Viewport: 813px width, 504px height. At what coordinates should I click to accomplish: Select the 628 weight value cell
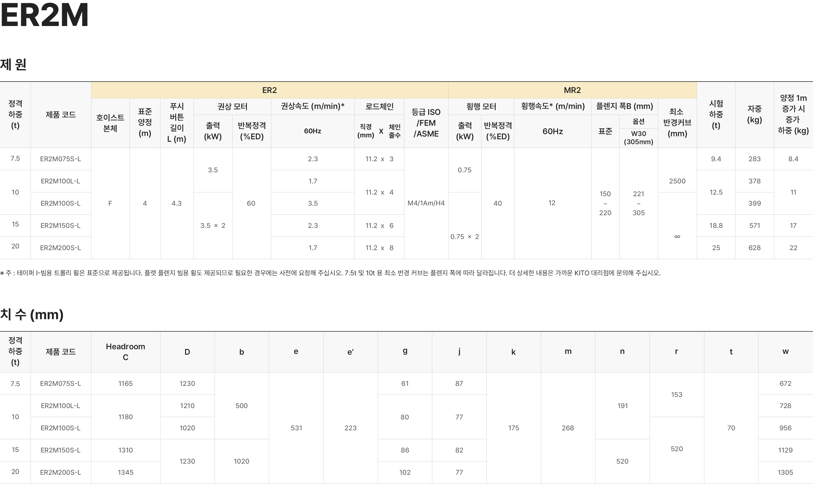754,248
